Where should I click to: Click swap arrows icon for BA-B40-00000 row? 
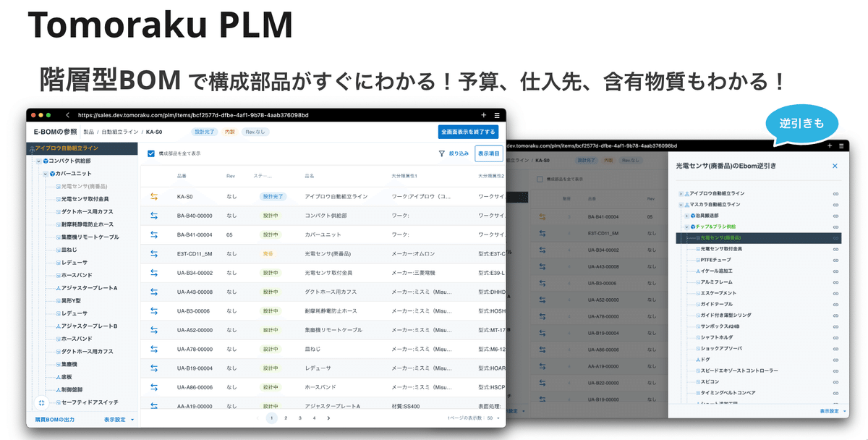tap(153, 215)
